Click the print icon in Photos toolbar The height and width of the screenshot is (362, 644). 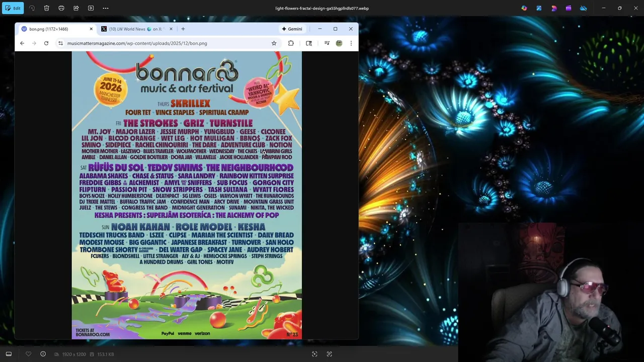click(x=61, y=8)
